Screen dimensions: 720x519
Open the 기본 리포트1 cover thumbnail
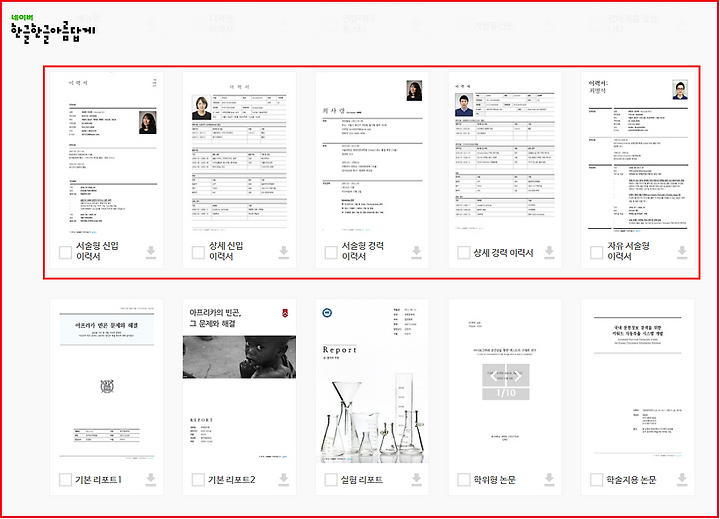click(x=107, y=381)
